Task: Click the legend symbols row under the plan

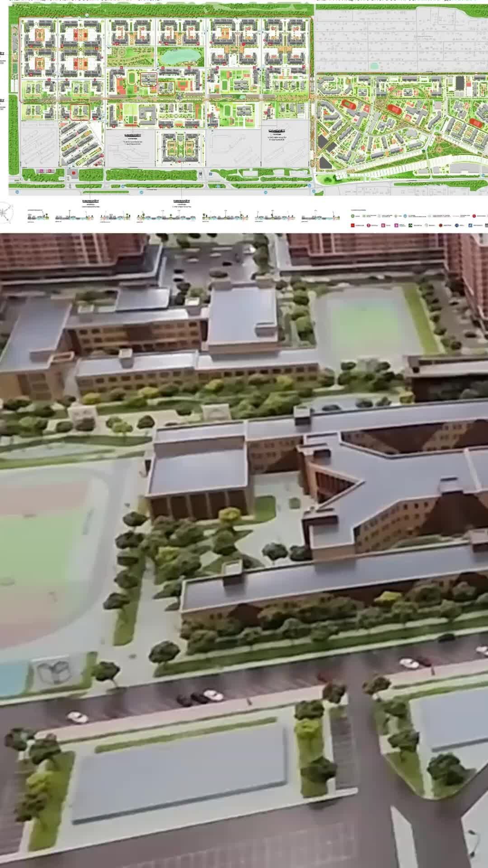Action: coord(419,221)
